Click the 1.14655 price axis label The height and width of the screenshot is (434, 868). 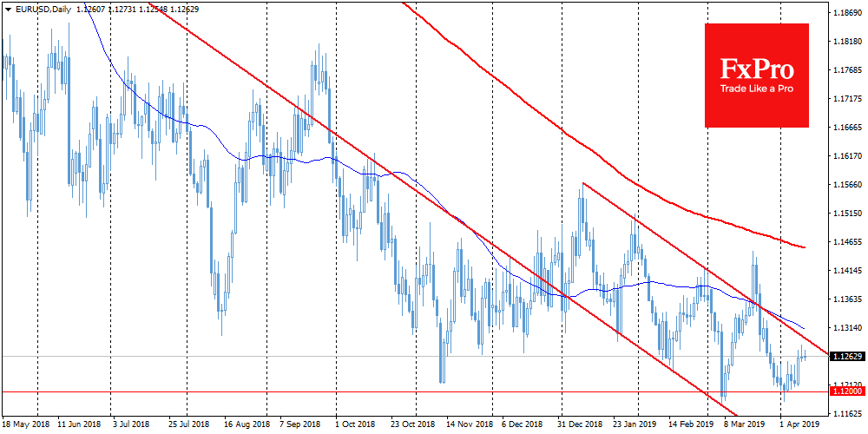tap(847, 242)
